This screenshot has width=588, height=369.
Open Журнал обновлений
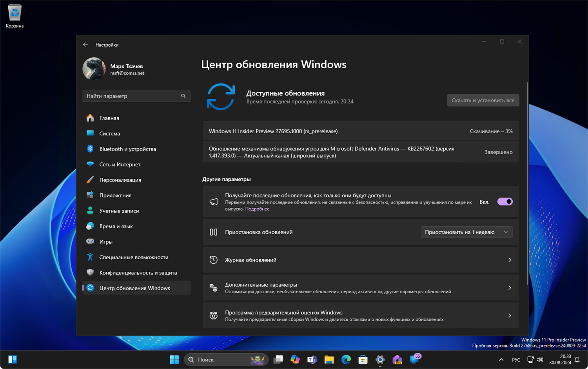click(x=360, y=260)
